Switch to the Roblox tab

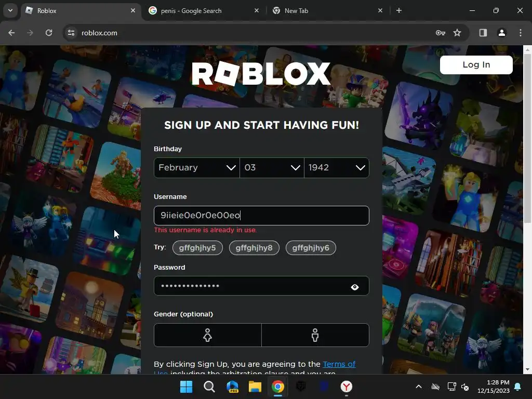(82, 11)
